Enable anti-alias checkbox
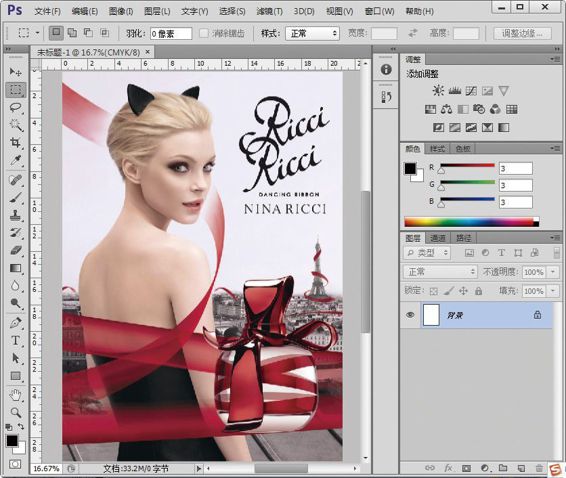 pos(204,33)
